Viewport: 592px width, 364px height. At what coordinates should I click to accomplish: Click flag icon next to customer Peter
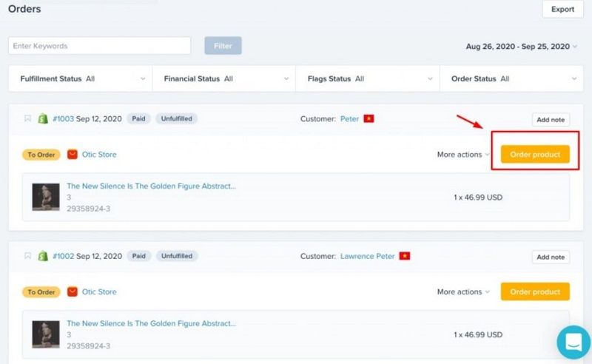pyautogui.click(x=369, y=119)
